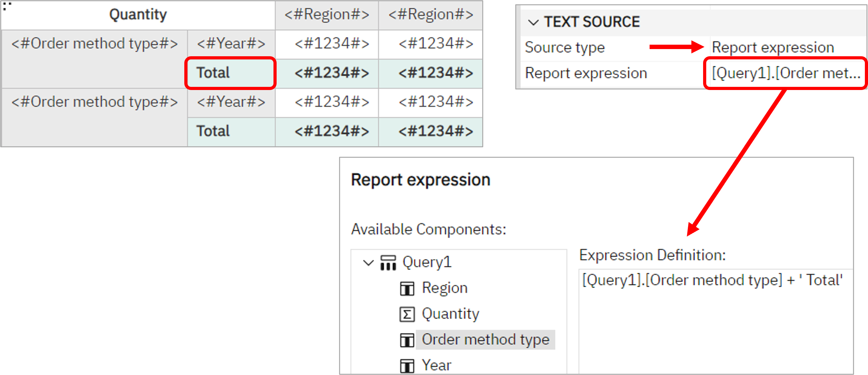Click the Quantity corner header cell
The image size is (868, 375).
pos(138,14)
